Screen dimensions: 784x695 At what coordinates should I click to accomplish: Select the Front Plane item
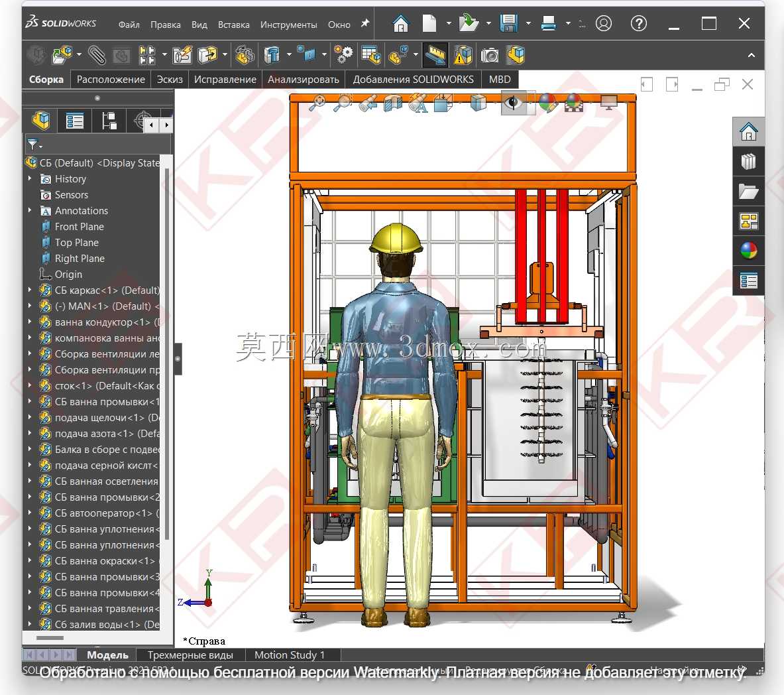point(79,227)
